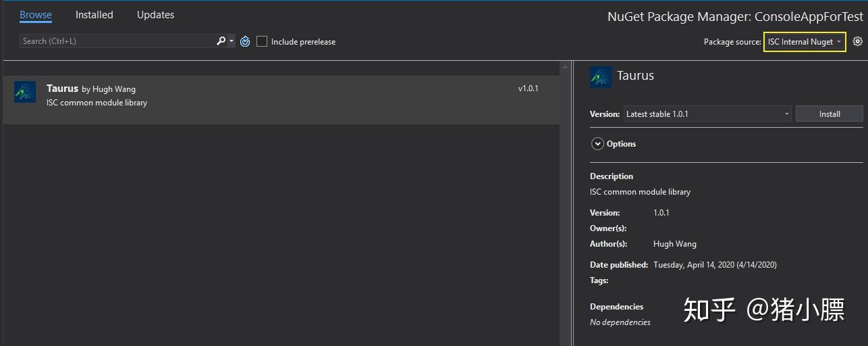The image size is (868, 346).
Task: Open the search history dropdown arrow
Action: 232,41
